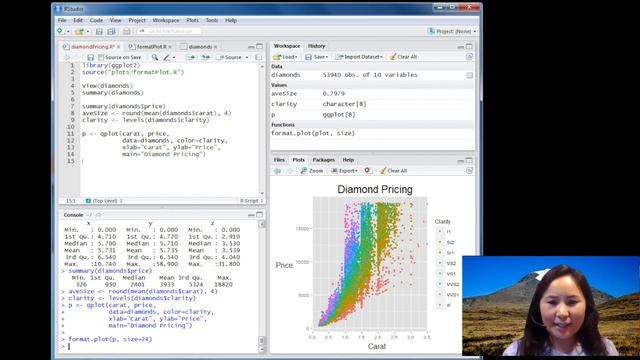Refresh the Workspace pane
640x360 pixels.
(469, 57)
